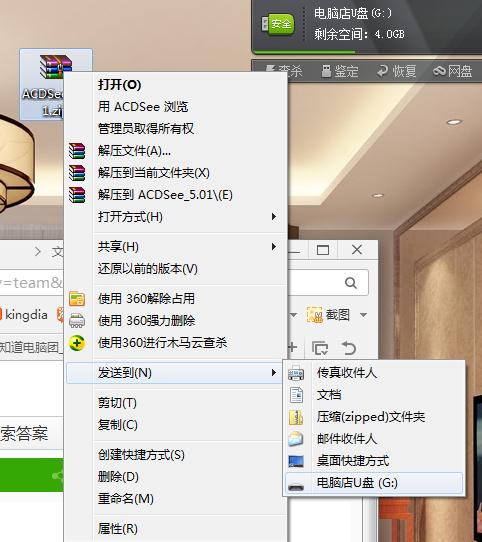This screenshot has height=542, width=482.
Task: Click the green 安全 USB badge icon
Action: coord(278,24)
